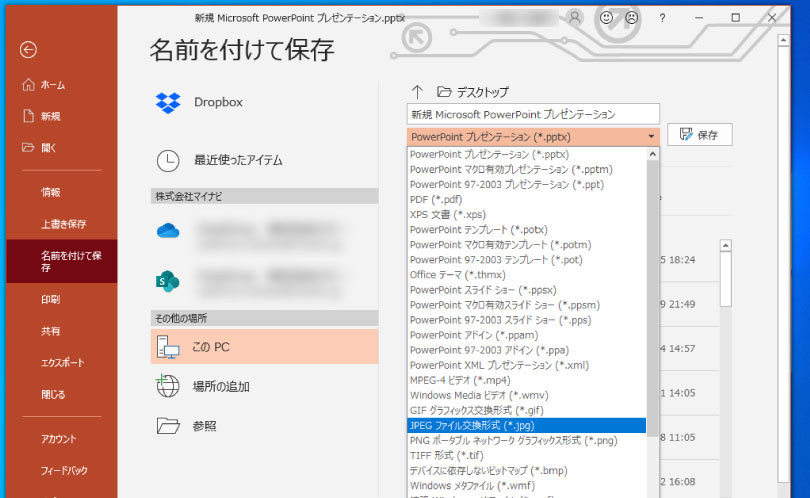The width and height of the screenshot is (810, 498).
Task: Open the help question mark
Action: tap(662, 17)
